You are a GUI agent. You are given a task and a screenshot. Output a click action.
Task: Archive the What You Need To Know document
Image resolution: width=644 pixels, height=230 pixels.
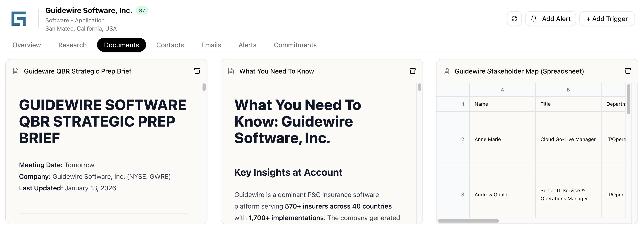pyautogui.click(x=412, y=71)
